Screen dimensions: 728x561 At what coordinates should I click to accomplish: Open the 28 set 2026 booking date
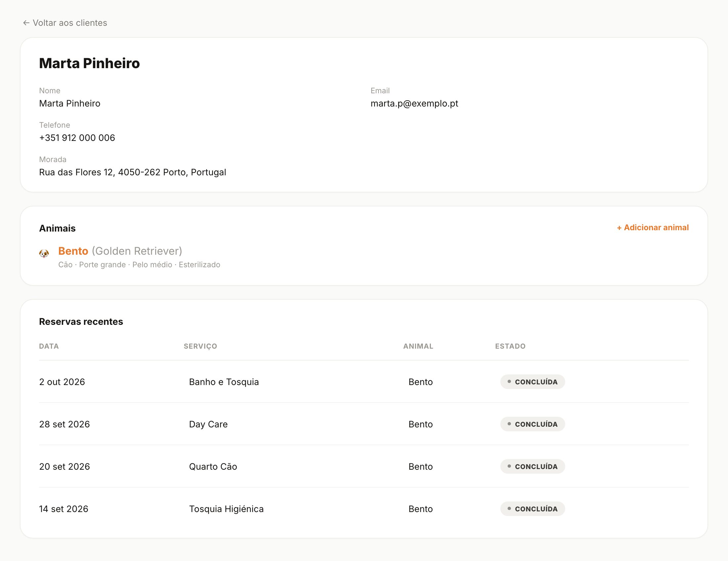[x=64, y=424]
